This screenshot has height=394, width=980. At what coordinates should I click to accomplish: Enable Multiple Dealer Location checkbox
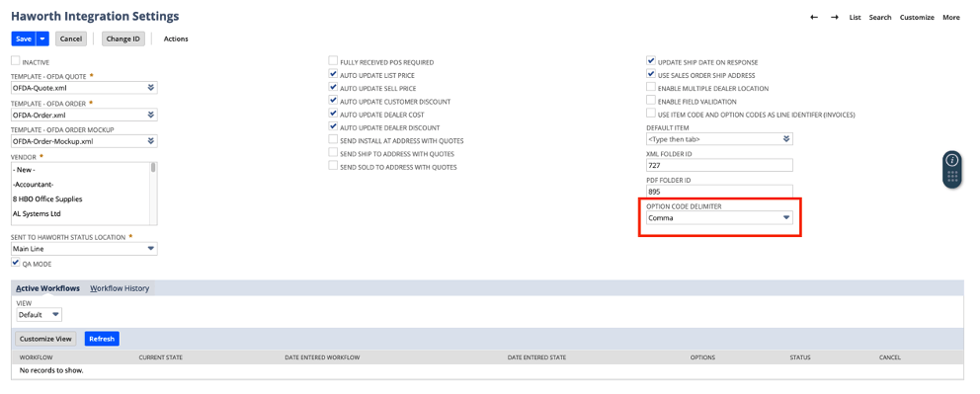point(651,88)
